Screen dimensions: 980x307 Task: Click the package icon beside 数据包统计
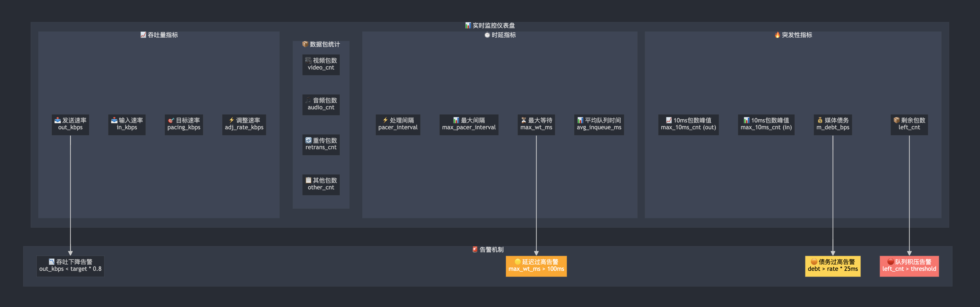(x=305, y=44)
